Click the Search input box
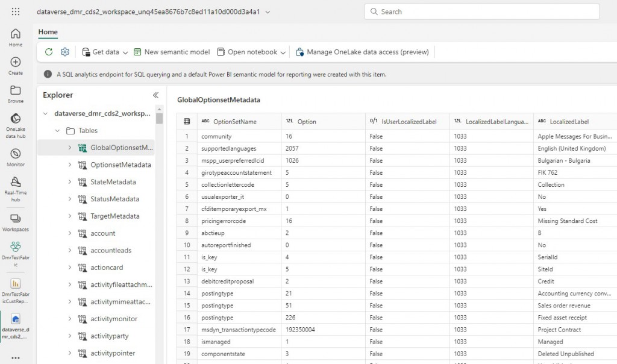 (481, 12)
